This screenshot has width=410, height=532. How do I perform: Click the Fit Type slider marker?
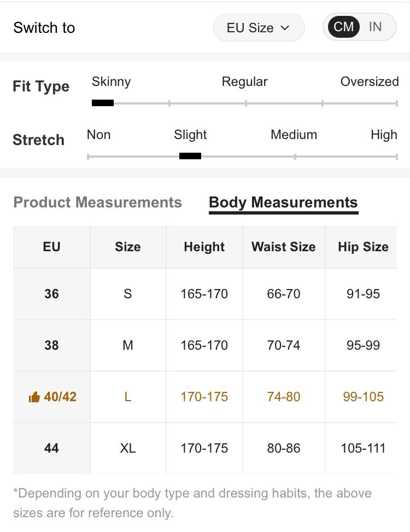103,103
